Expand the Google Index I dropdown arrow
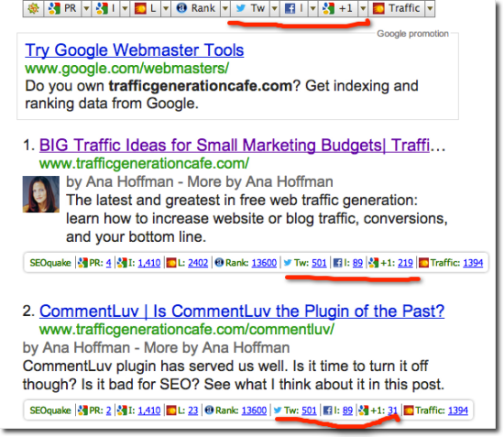Screen dimensions: 504x437 (x=125, y=8)
